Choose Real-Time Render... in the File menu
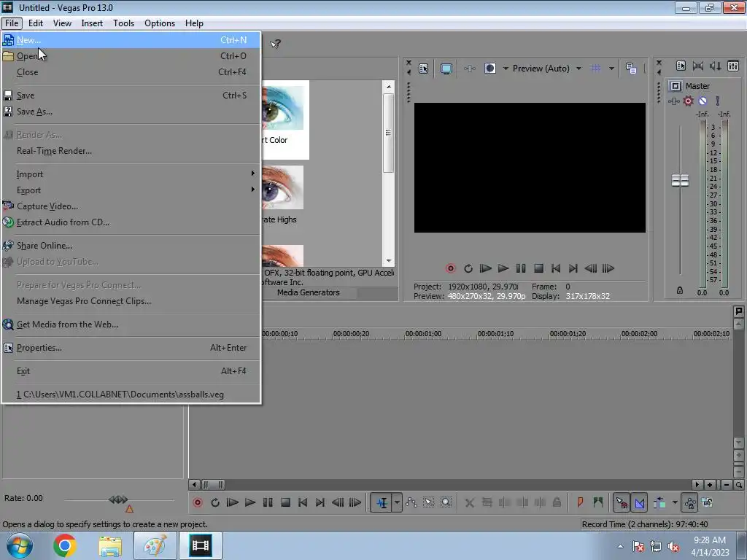Screen dimensions: 747x560 pos(131,151)
